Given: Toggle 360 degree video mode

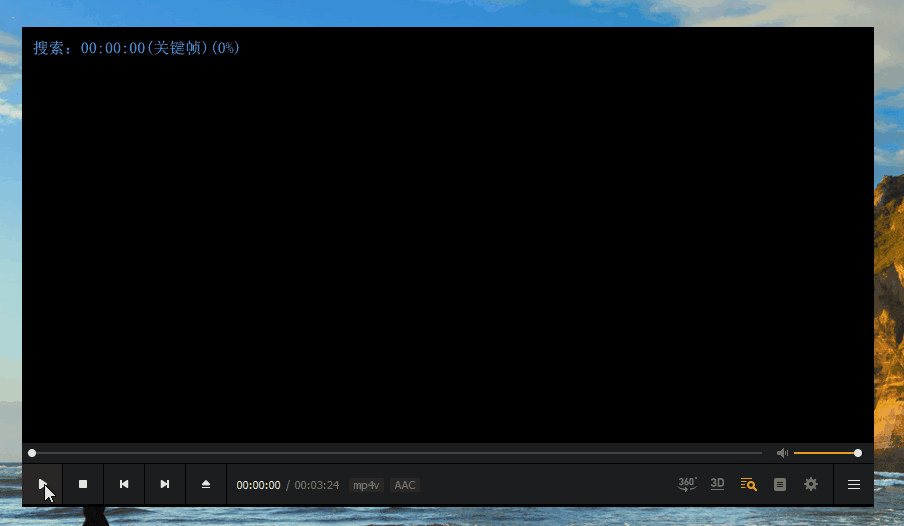Looking at the screenshot, I should [687, 484].
